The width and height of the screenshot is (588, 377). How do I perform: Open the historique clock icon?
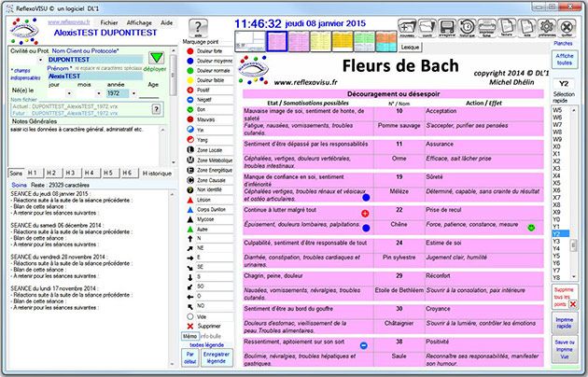coord(467,28)
